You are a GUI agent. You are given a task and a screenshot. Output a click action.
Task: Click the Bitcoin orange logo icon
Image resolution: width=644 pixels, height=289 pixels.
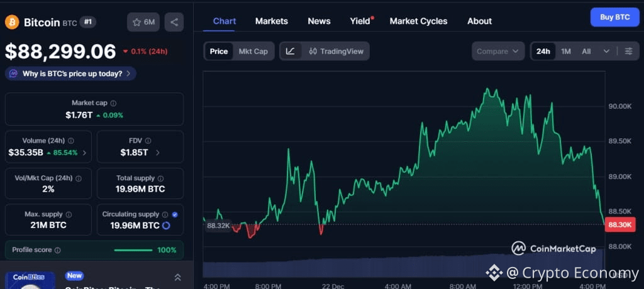pos(12,22)
